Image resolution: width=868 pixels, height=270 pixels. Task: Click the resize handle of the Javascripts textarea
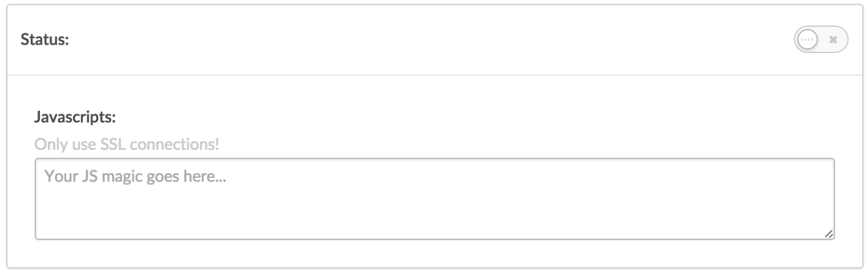[x=829, y=234]
